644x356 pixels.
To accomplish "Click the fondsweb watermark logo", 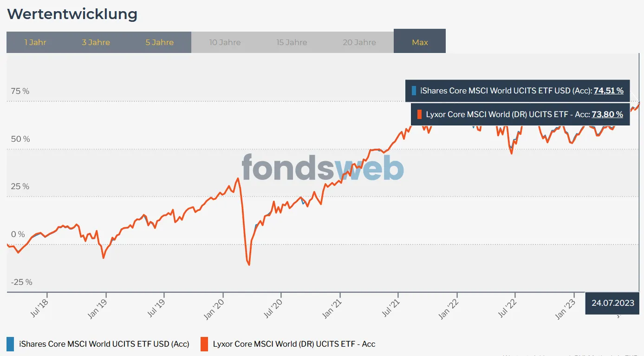I will pyautogui.click(x=323, y=167).
